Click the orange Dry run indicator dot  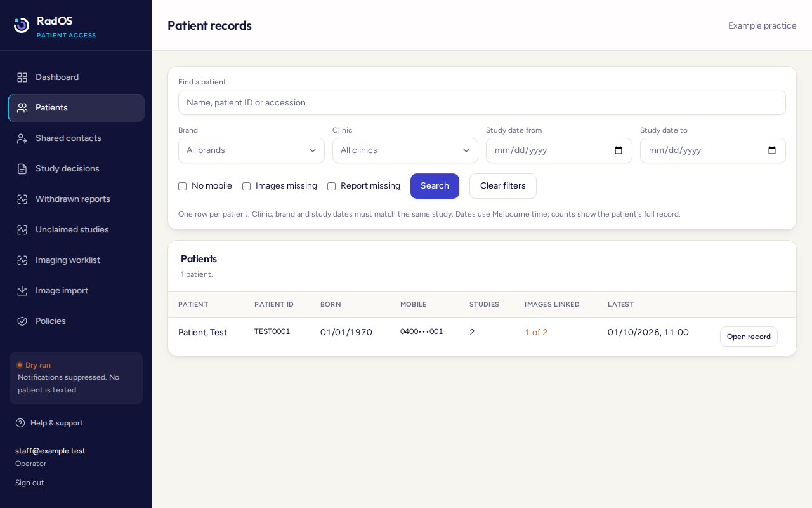20,365
